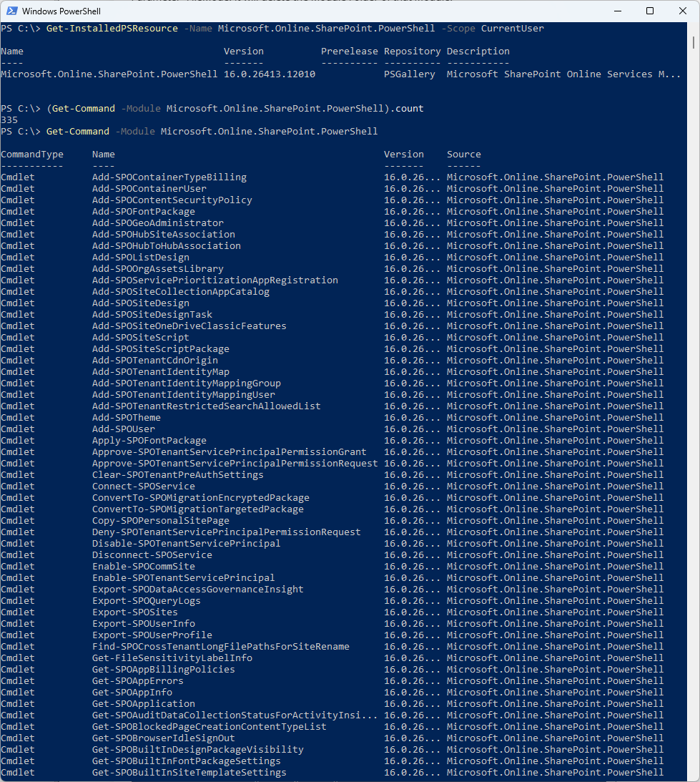Select Add-SPOListDesign cmdlet name
The width and height of the screenshot is (700, 782).
(141, 258)
